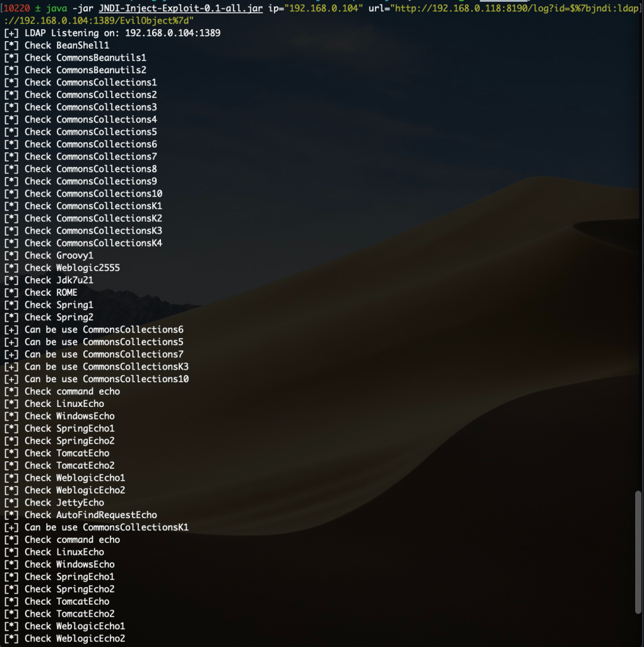Click the 'Check Jdk7u21' line
Image resolution: width=644 pixels, height=647 pixels.
(x=49, y=281)
